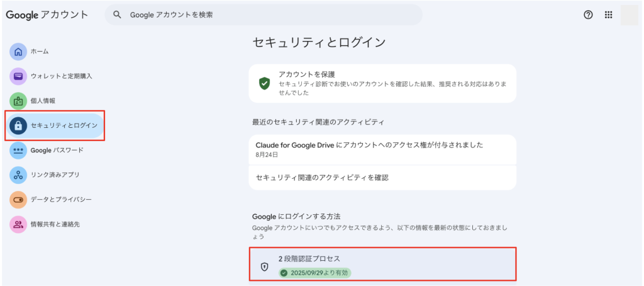
Task: Open セキュリティ関連のアクティビティを確認 link
Action: pos(382,178)
